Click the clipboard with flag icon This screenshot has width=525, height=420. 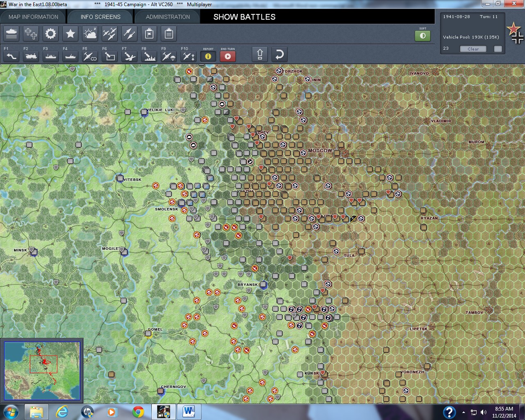click(x=149, y=34)
